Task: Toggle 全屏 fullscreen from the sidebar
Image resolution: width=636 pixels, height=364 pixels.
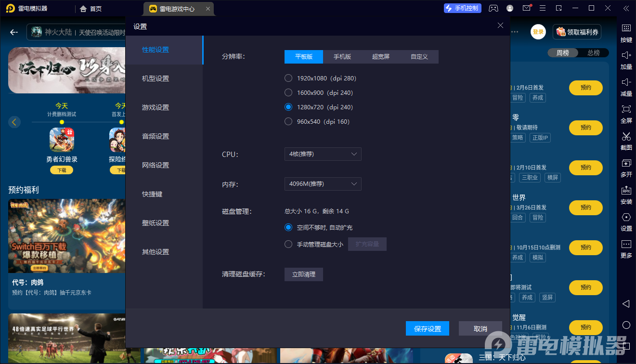Action: pos(626,109)
